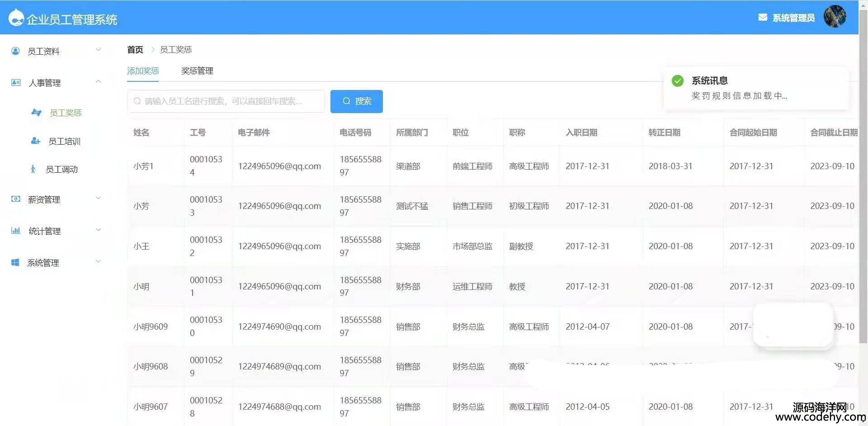Click the administrator avatar picture

[x=834, y=17]
